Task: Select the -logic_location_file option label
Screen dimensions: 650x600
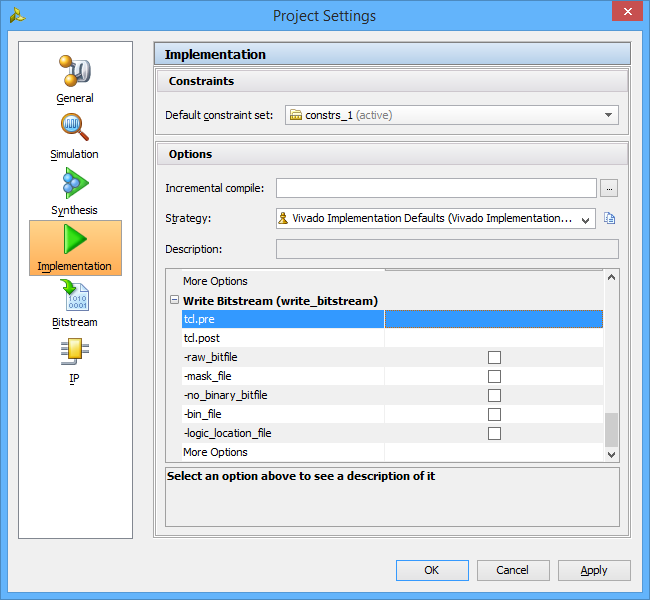Action: (228, 433)
